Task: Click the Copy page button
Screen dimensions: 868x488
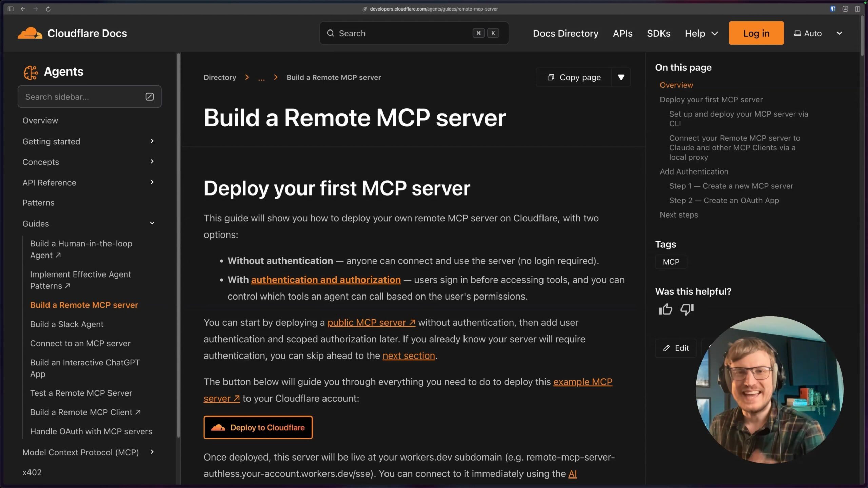Action: (x=574, y=77)
